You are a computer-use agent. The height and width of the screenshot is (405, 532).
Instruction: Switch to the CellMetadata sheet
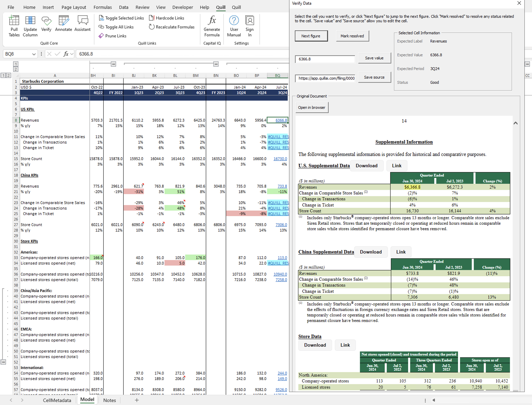(x=57, y=400)
